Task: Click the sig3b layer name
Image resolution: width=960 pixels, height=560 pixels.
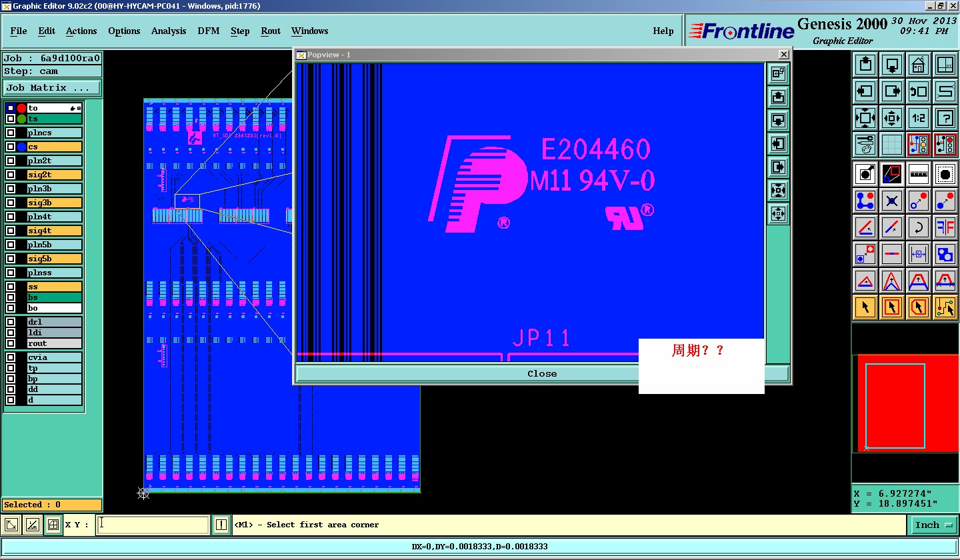Action: (x=55, y=203)
